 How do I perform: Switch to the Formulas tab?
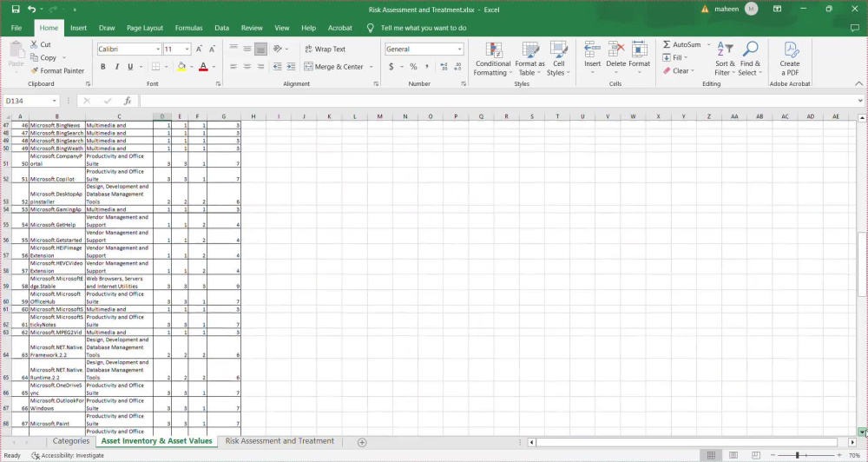(x=188, y=28)
